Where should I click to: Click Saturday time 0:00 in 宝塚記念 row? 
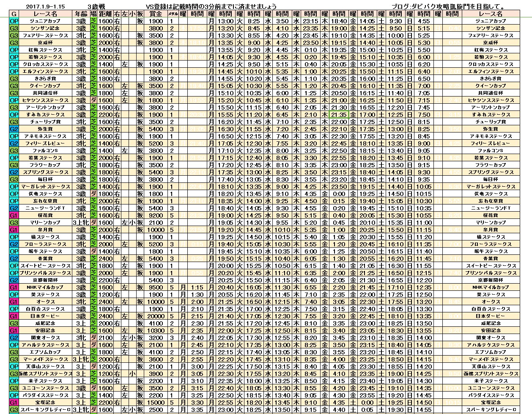tap(367, 403)
